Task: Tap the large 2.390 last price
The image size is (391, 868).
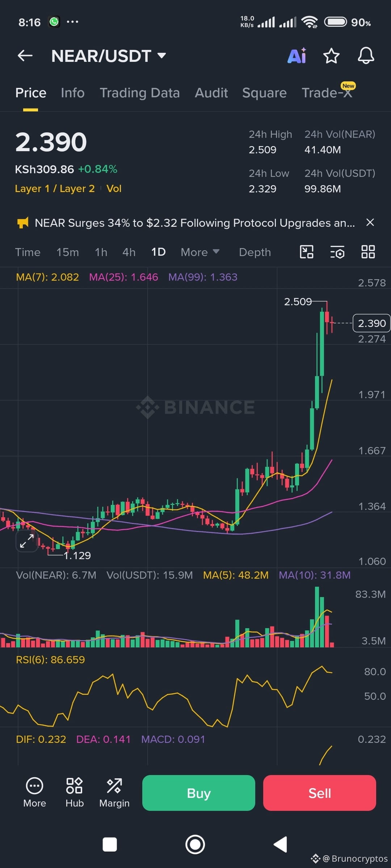Action: coord(51,142)
